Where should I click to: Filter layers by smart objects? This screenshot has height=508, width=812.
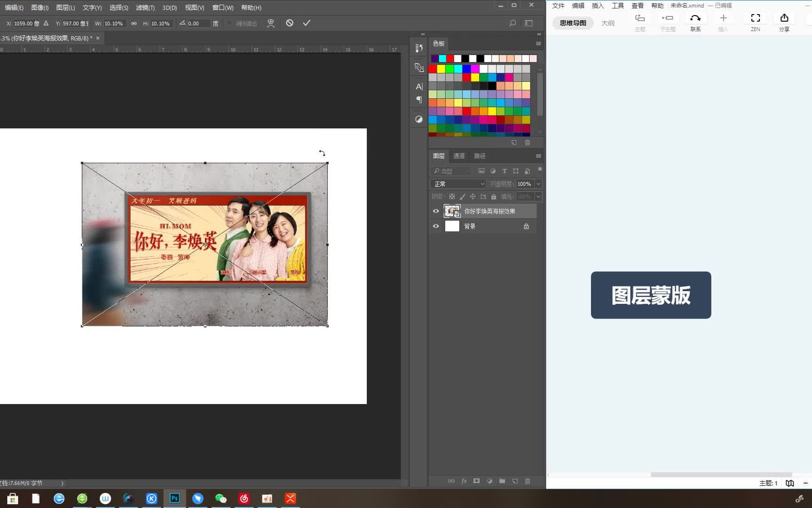(x=527, y=171)
